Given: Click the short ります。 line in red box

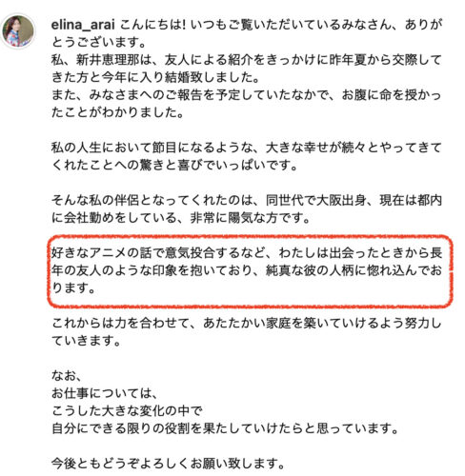Looking at the screenshot, I should [73, 288].
